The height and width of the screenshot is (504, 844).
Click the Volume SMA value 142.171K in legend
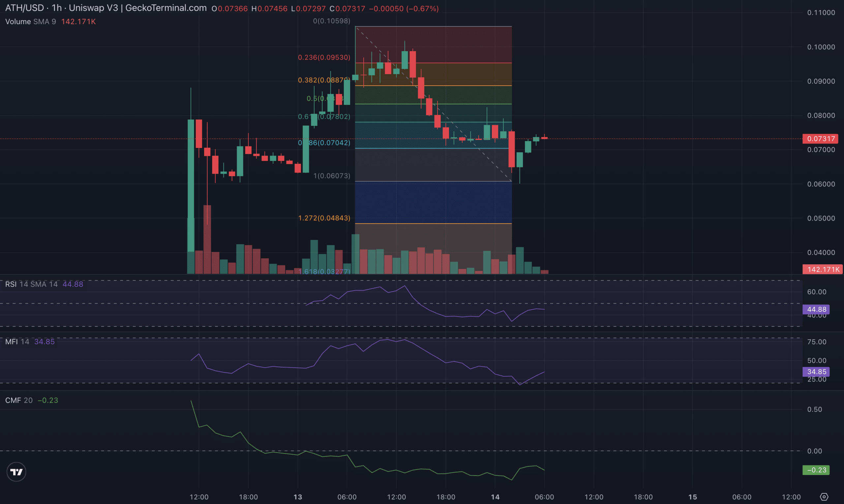point(78,22)
